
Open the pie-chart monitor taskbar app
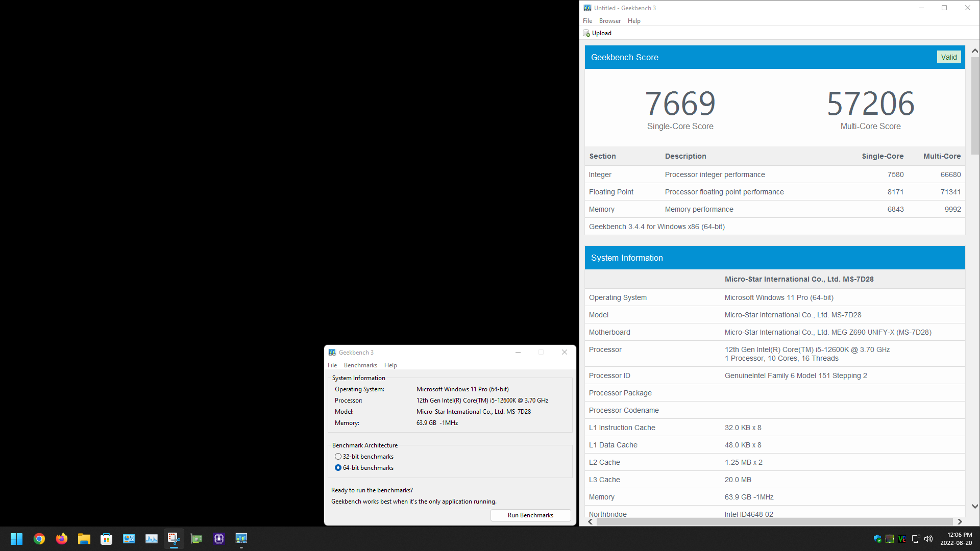pos(129,539)
